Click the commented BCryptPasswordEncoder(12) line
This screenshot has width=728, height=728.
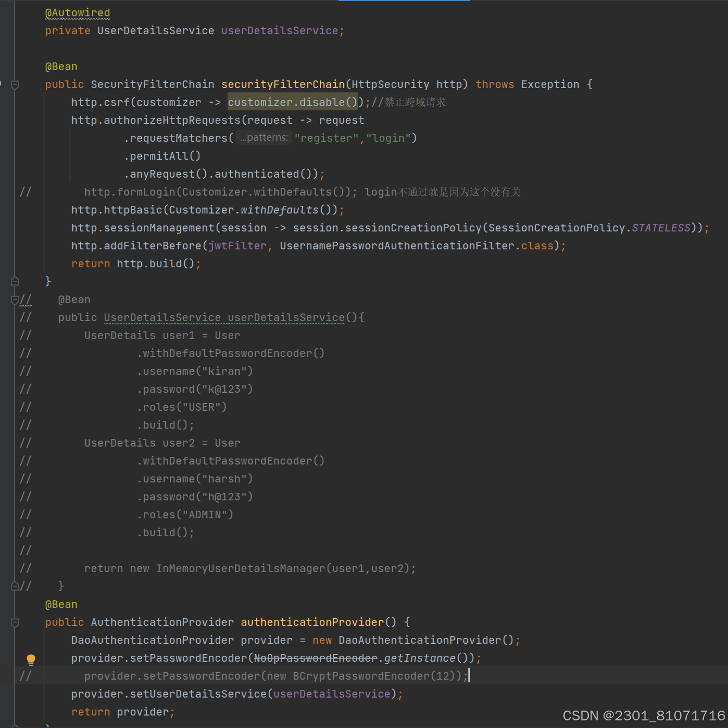tap(375, 676)
